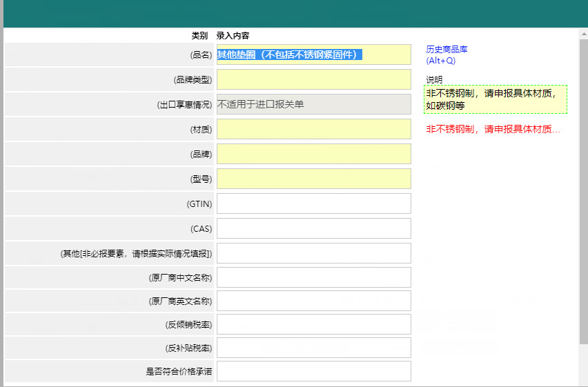Click the vertical scrollbar thumb
Viewport: 588px width, 387px height.
click(583, 191)
